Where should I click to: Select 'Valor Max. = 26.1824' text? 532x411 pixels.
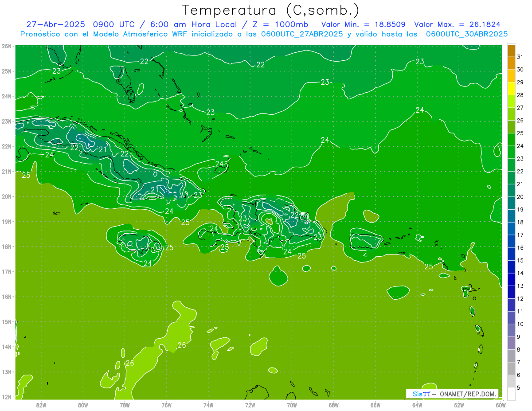pyautogui.click(x=458, y=24)
